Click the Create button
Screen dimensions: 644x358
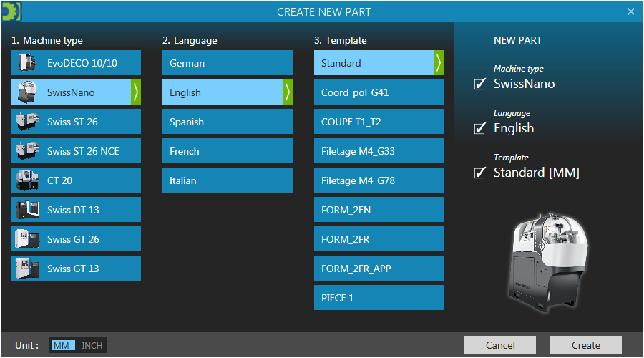pyautogui.click(x=585, y=345)
